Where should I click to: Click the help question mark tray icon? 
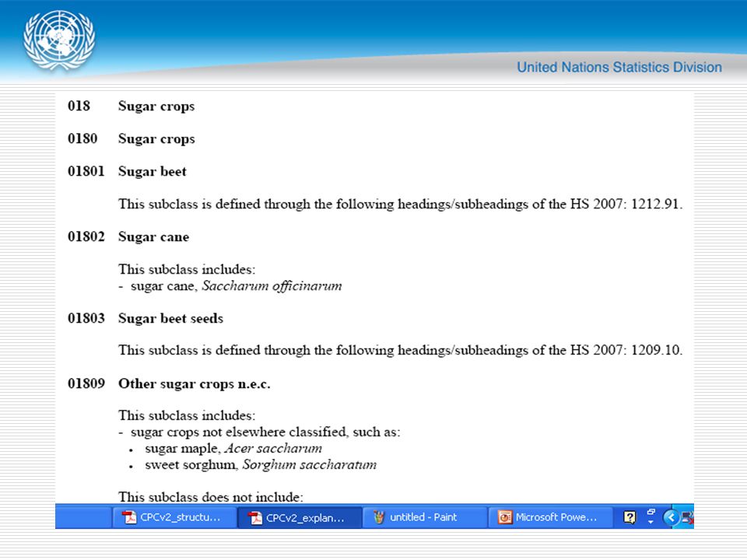coord(630,517)
